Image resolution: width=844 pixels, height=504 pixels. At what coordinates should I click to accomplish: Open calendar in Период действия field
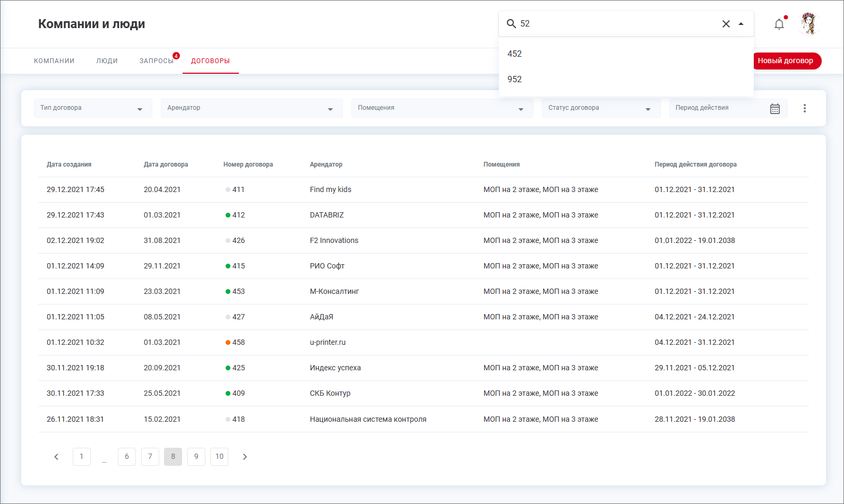pos(774,109)
